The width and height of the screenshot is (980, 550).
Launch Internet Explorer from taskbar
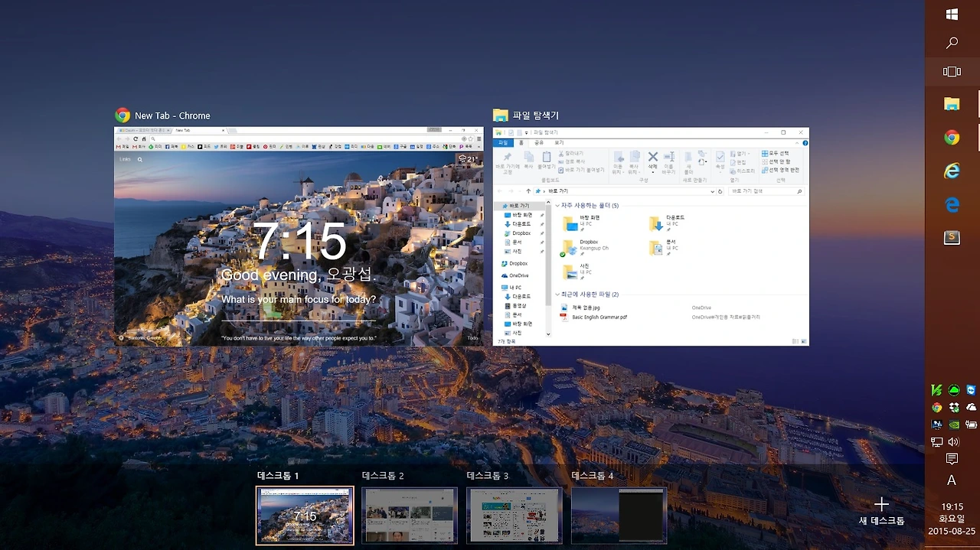[952, 171]
